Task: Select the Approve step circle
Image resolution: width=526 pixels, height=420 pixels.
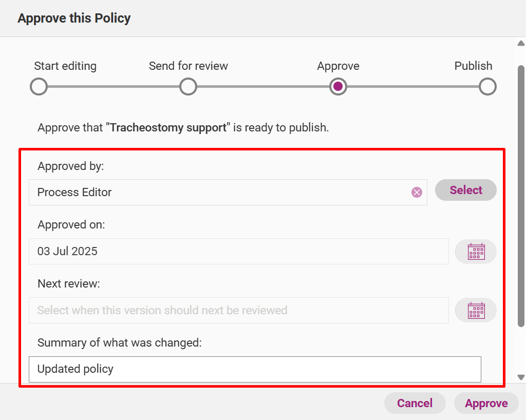Action: tap(338, 86)
